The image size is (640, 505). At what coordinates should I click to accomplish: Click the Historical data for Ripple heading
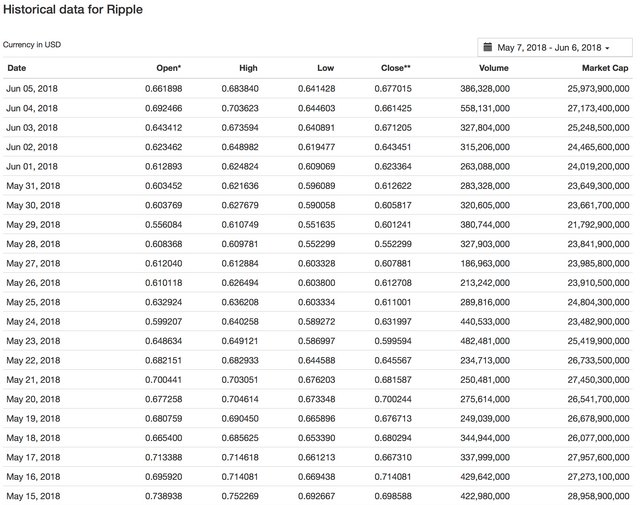(73, 9)
